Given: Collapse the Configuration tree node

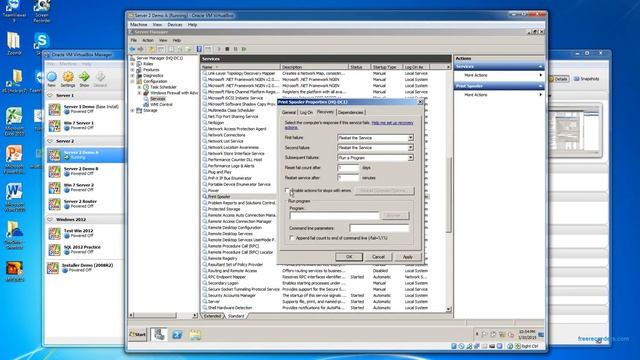Looking at the screenshot, I should click(x=132, y=81).
